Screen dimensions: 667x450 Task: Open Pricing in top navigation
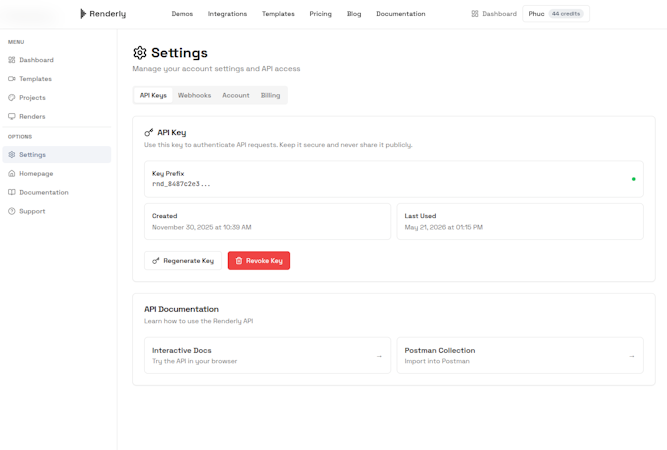[320, 14]
